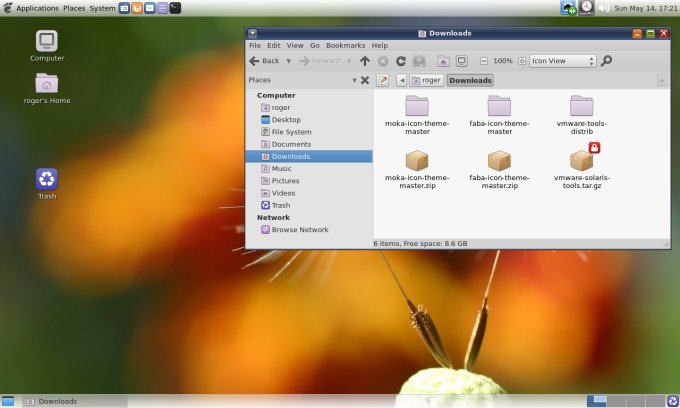Open the Bookmarks menu
Screen dimensions: 680x408
pyautogui.click(x=345, y=45)
